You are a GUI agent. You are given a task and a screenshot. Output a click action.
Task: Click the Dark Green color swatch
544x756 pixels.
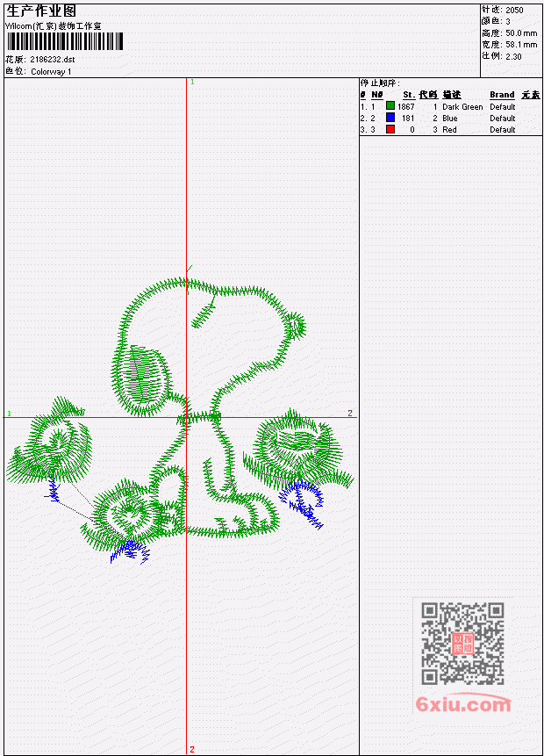pos(390,106)
